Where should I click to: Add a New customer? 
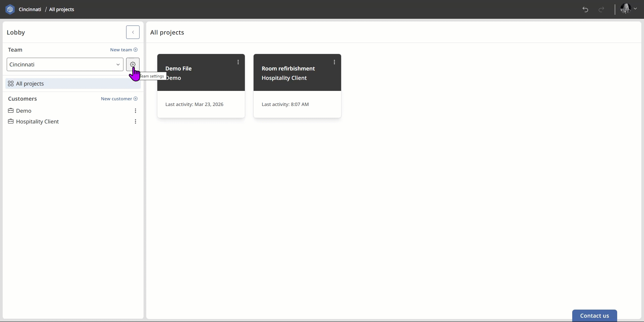click(119, 99)
